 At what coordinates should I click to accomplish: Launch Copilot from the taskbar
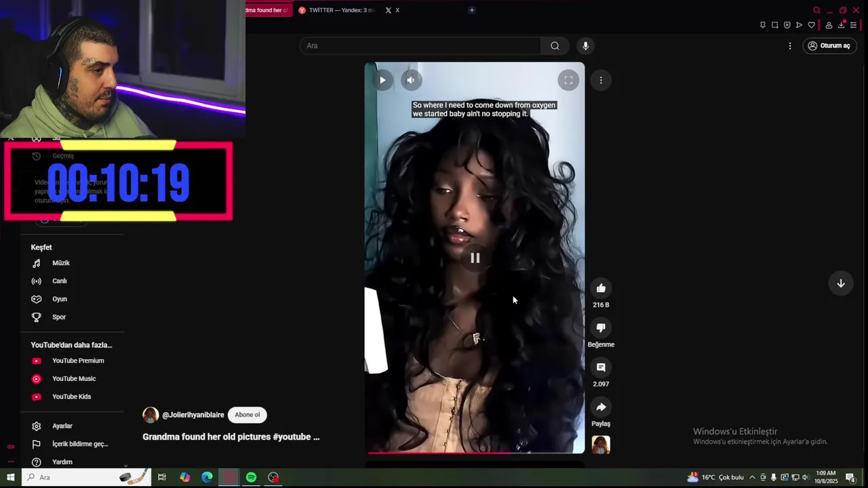185,477
